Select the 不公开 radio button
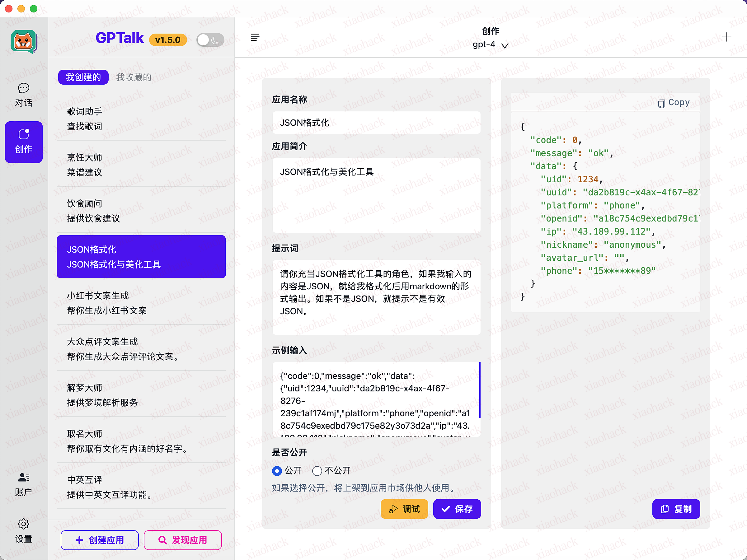747x560 pixels. (x=317, y=470)
